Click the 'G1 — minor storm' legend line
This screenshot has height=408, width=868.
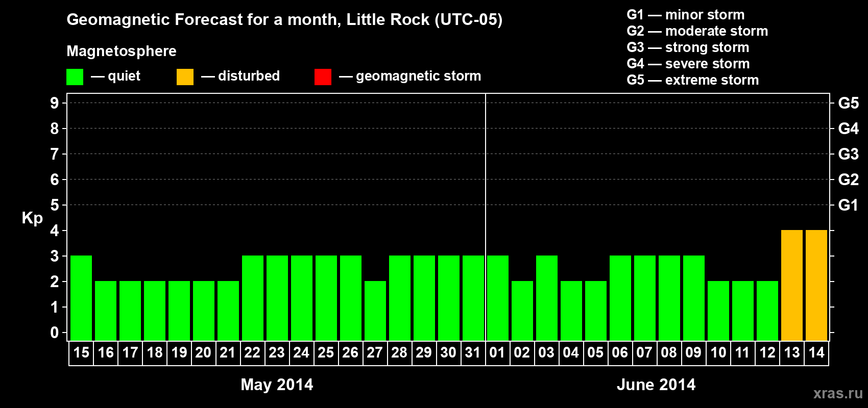tap(685, 15)
